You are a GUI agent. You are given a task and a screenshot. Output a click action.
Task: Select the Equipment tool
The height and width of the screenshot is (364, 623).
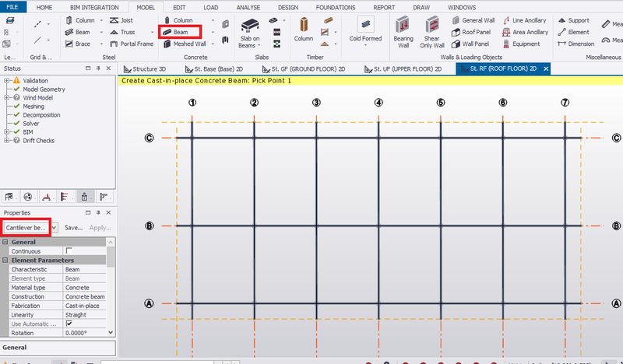click(x=521, y=44)
